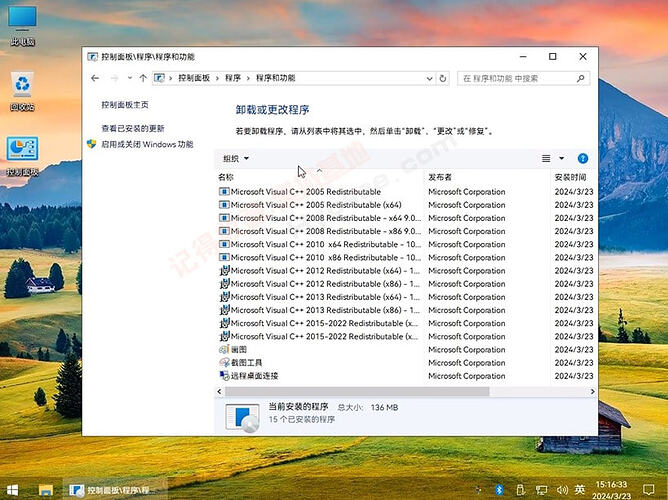Open the 组织 dropdown menu

click(236, 158)
